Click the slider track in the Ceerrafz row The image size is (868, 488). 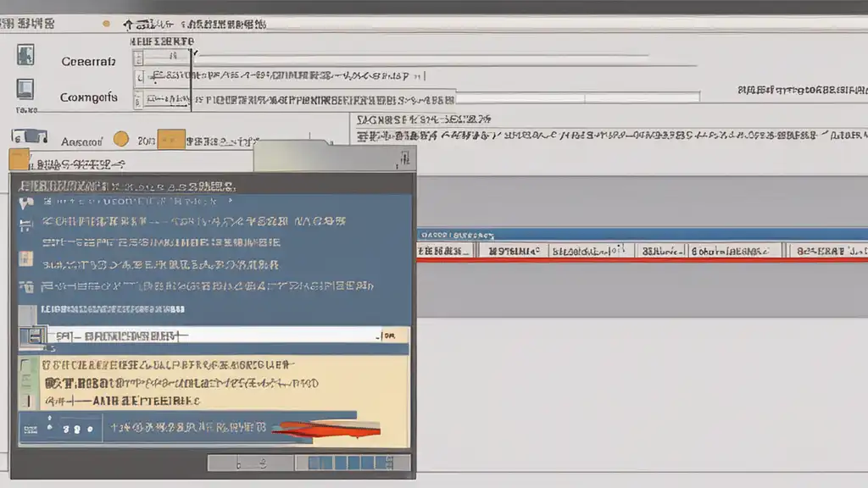pyautogui.click(x=424, y=55)
